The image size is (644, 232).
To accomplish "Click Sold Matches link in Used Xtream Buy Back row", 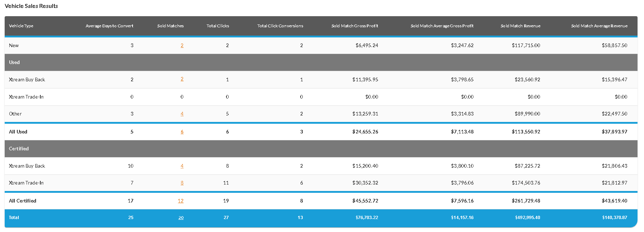I will (x=182, y=79).
